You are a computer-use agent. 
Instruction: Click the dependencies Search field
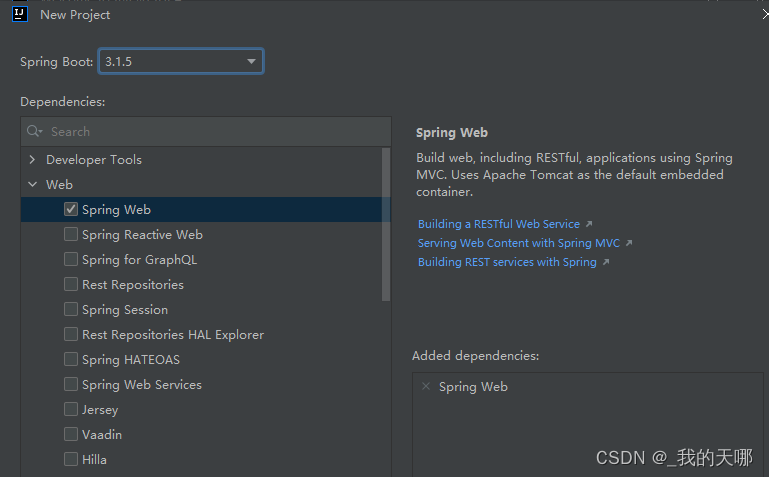pos(206,131)
